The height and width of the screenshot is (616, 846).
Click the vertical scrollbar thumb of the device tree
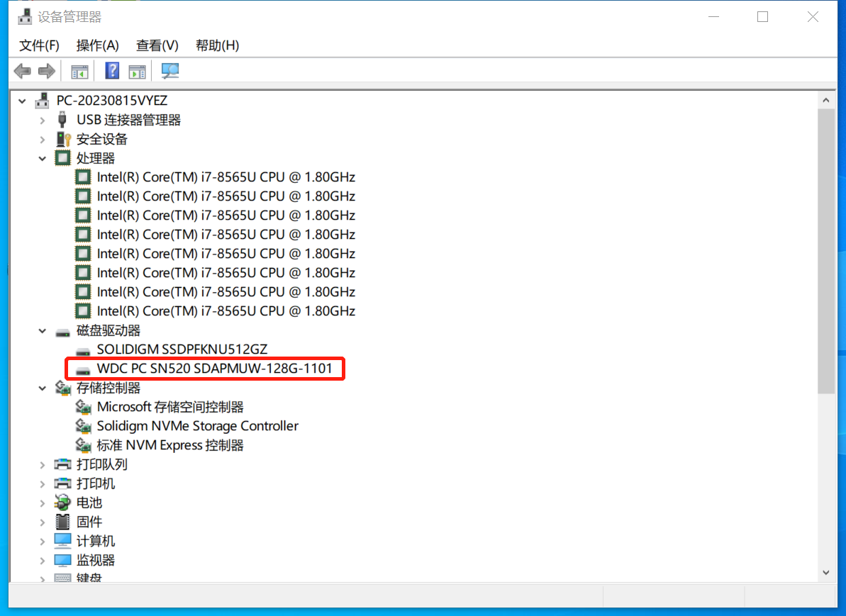[x=826, y=252]
